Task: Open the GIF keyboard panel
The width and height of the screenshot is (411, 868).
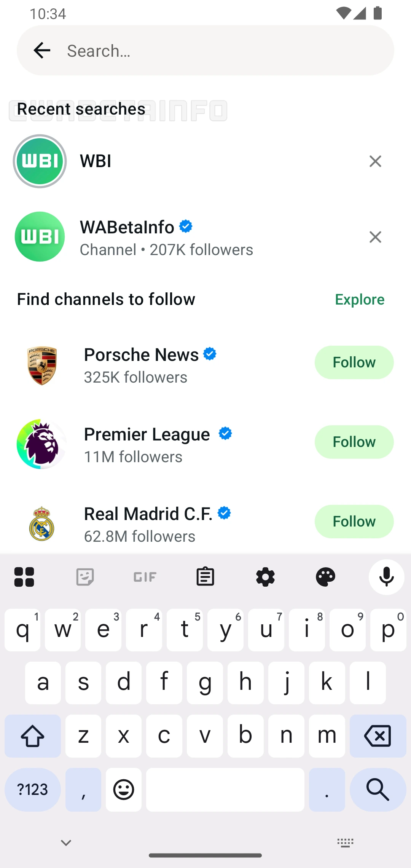Action: point(145,577)
